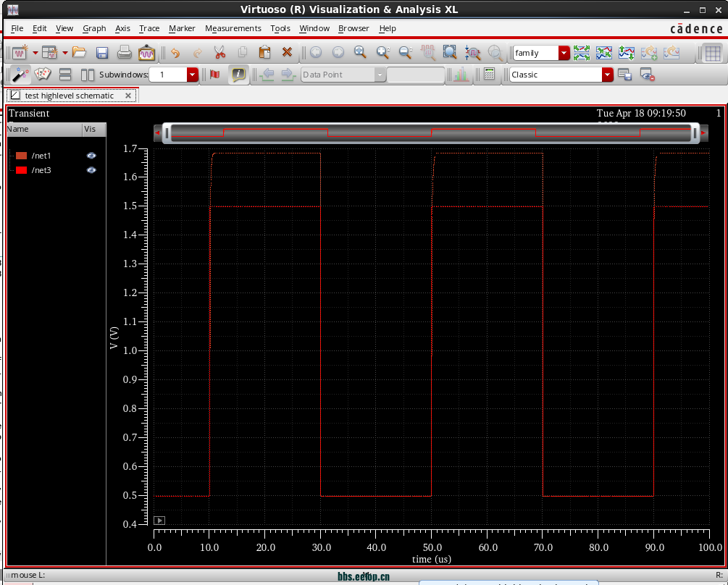Open the View menu

point(64,28)
